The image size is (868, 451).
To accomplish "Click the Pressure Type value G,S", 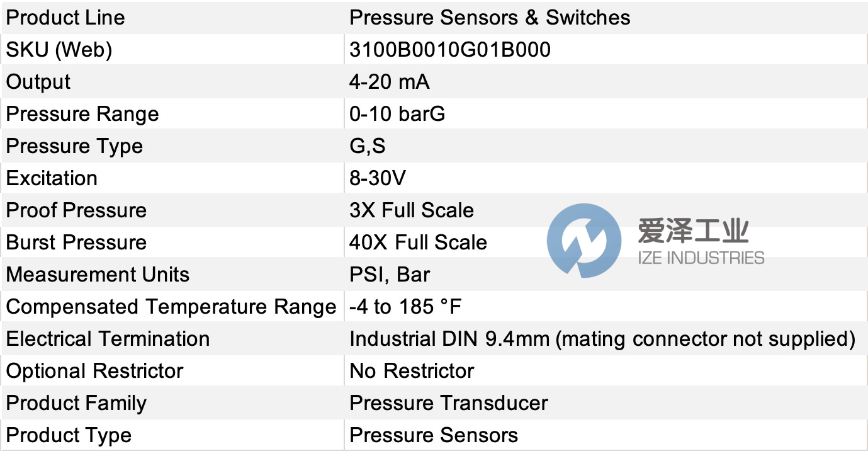I will coord(368,146).
